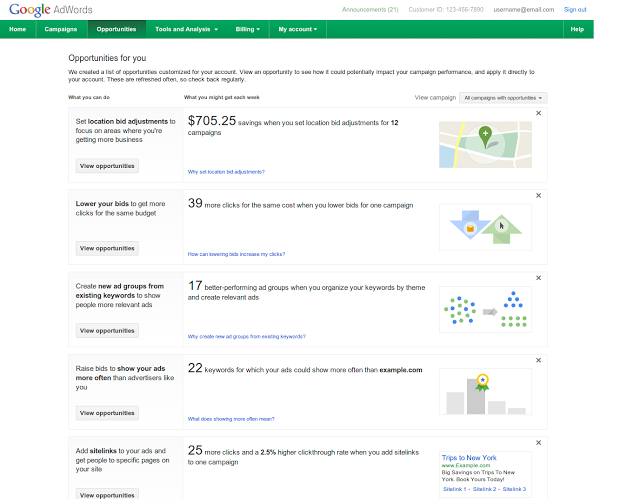The height and width of the screenshot is (504, 640).
Task: Click the Google AdWords logo
Action: tap(51, 9)
